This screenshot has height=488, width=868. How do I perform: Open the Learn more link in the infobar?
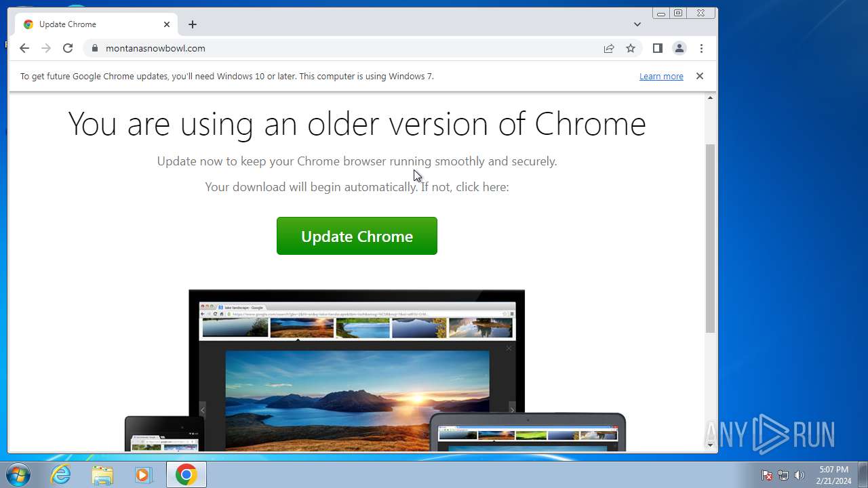(x=661, y=77)
